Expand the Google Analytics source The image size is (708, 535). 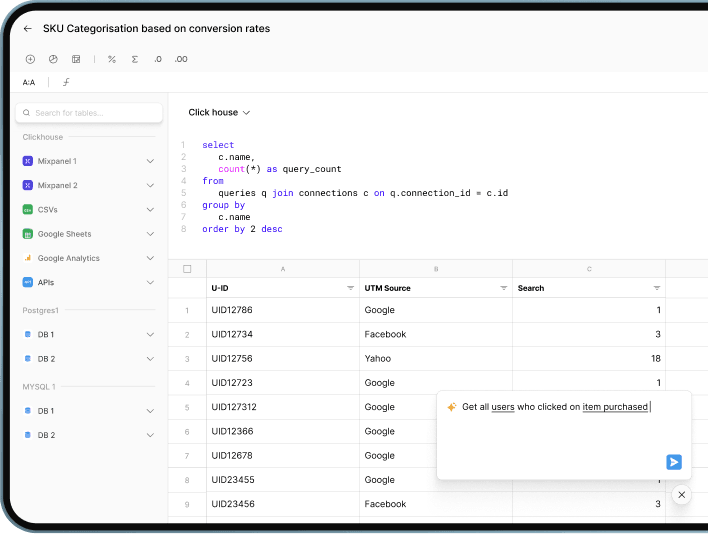(x=150, y=258)
